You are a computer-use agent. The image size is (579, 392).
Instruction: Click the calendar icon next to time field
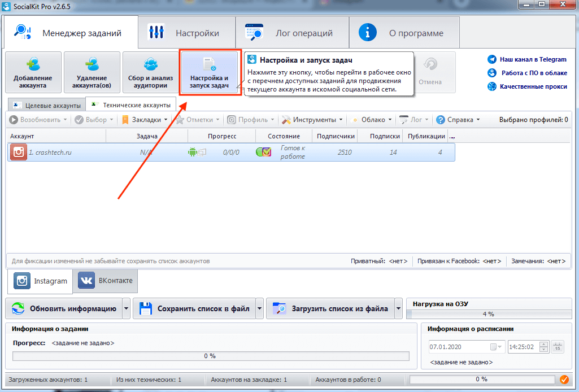click(x=558, y=347)
